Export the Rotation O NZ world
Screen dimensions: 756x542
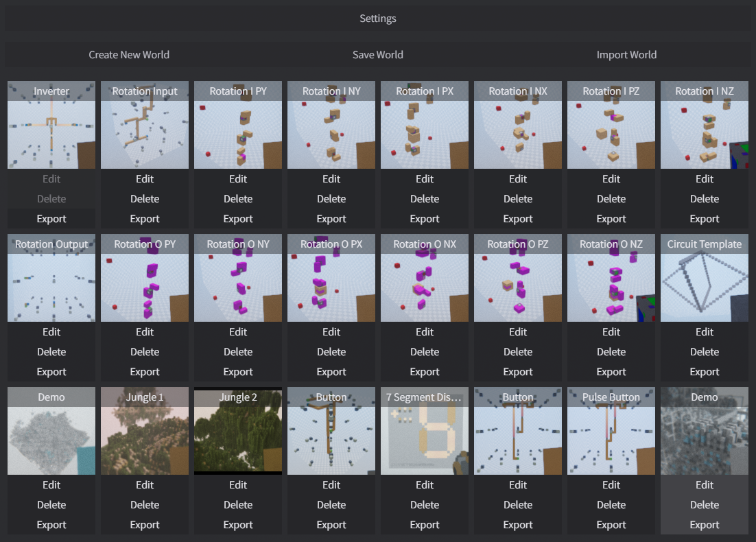click(611, 371)
